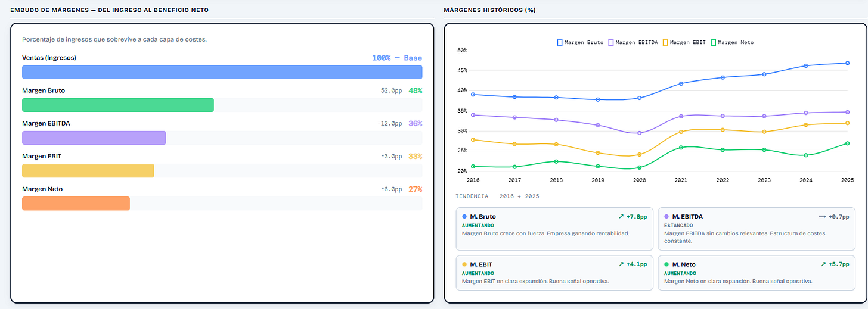Open the M. EBITDA trend card
This screenshot has height=309, width=868.
757,229
